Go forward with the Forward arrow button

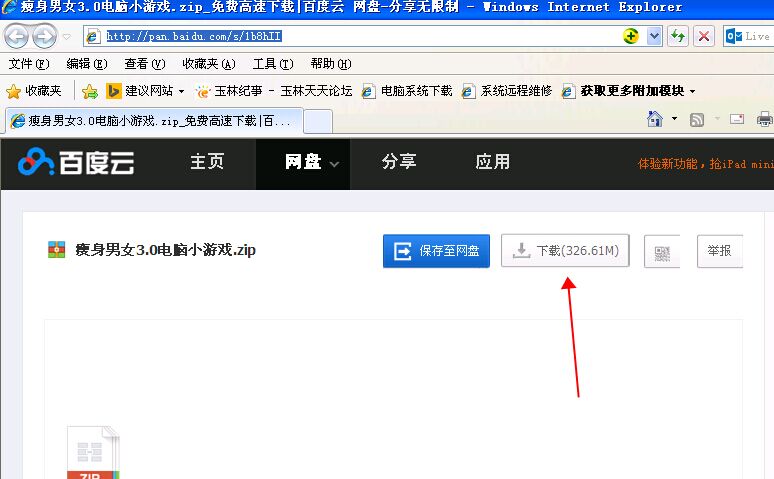pos(44,36)
